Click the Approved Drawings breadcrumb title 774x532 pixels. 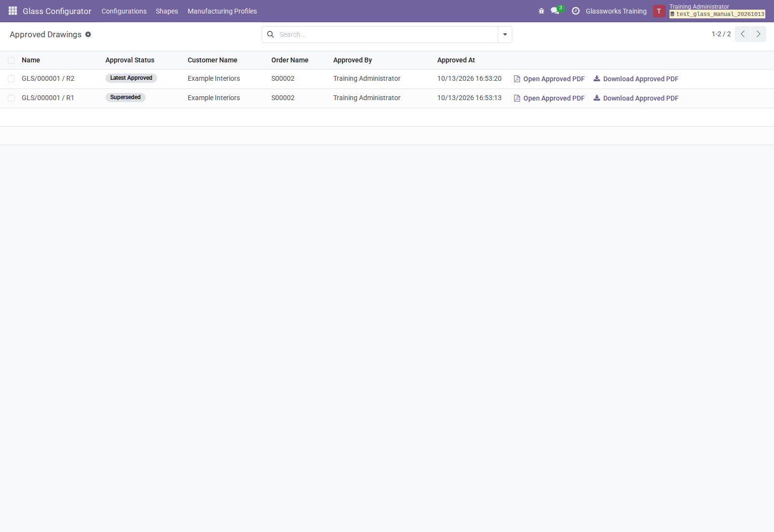pyautogui.click(x=45, y=34)
